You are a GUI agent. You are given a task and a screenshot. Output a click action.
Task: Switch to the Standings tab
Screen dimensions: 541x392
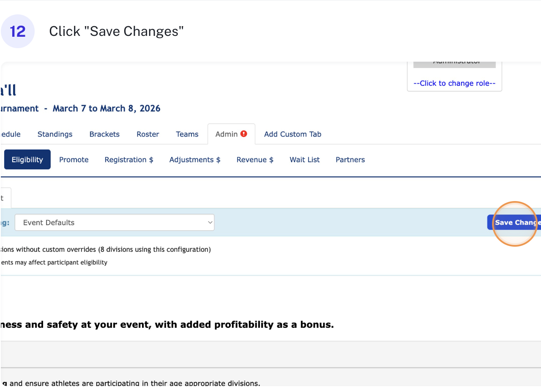coord(55,134)
